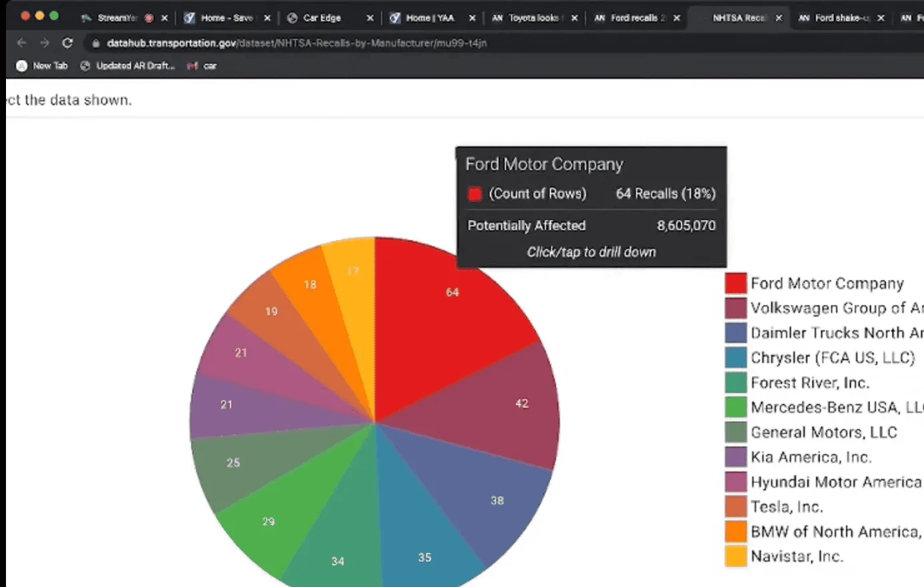The image size is (924, 587).
Task: Click the Chrysler (FCA US, LLC) legend label
Action: pos(833,358)
